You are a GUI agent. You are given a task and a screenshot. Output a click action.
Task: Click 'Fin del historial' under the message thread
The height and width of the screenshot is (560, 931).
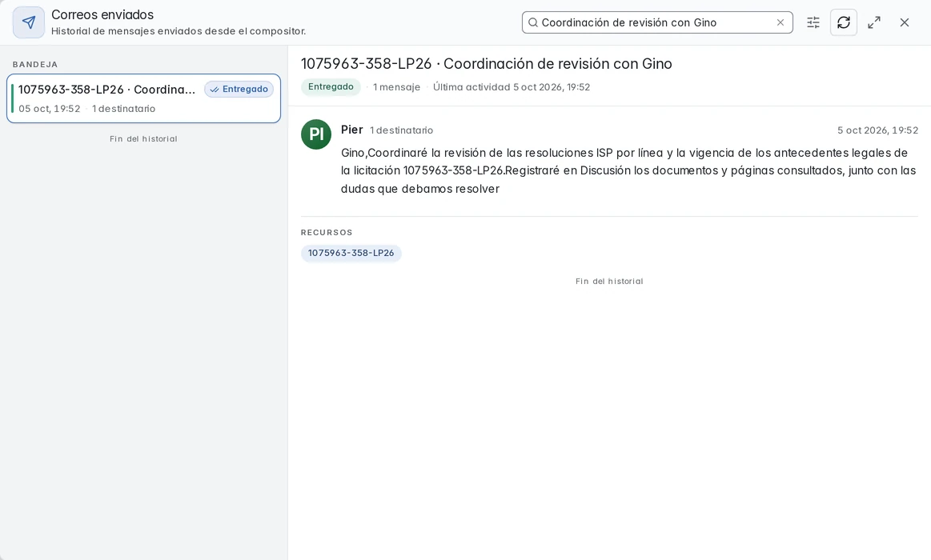click(609, 281)
